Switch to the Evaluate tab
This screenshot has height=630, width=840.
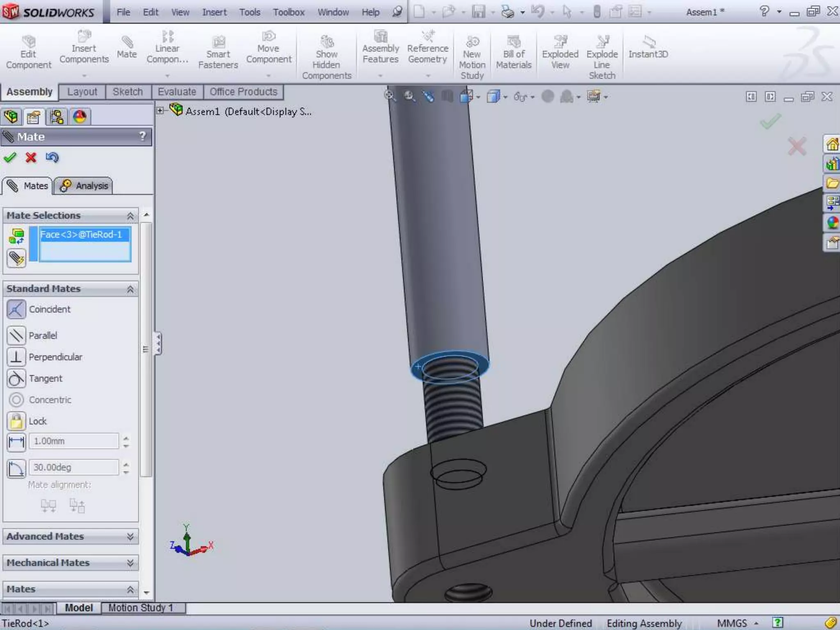177,92
